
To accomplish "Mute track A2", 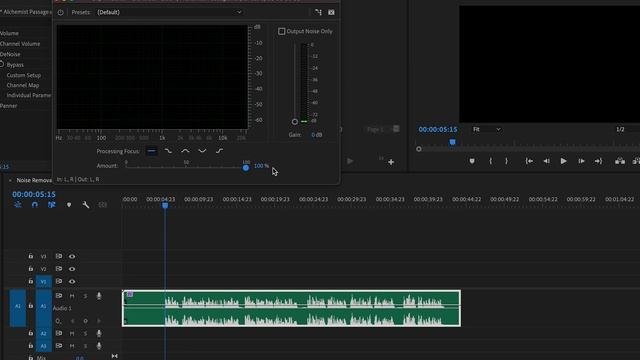I will coord(72,333).
